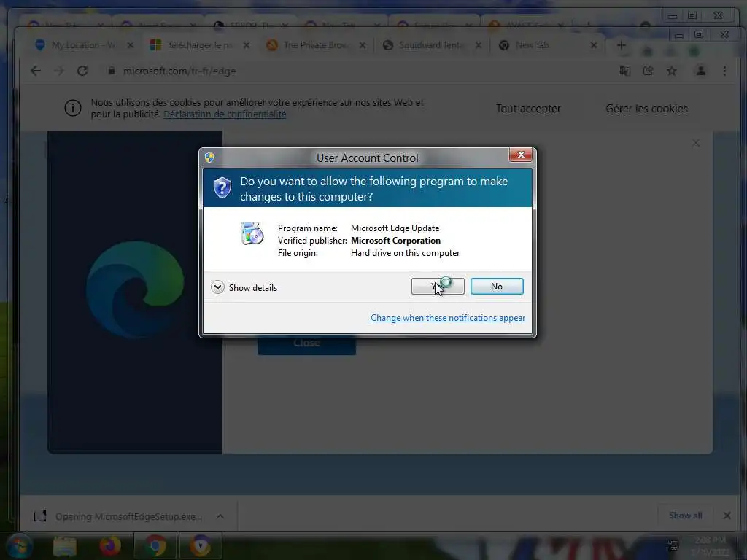Close the Edge download overlay with X

(695, 143)
